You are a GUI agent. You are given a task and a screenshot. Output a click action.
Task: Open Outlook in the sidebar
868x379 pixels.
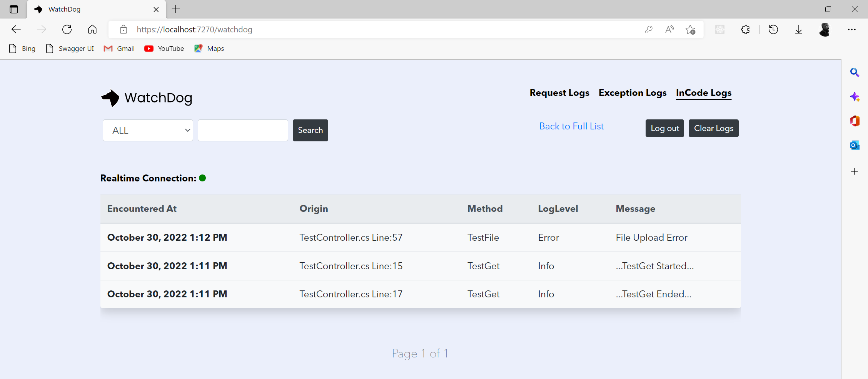tap(855, 145)
